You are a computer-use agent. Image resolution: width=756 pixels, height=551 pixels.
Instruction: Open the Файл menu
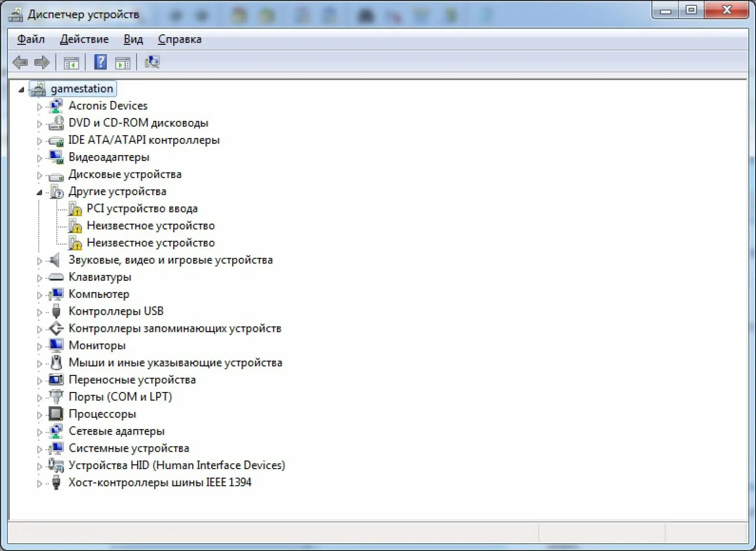pos(31,39)
